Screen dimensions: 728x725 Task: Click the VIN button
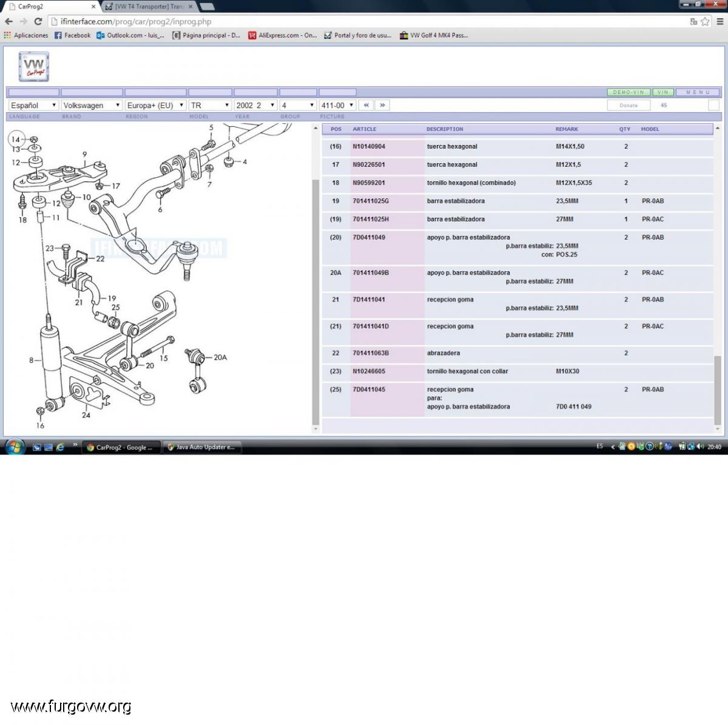662,92
